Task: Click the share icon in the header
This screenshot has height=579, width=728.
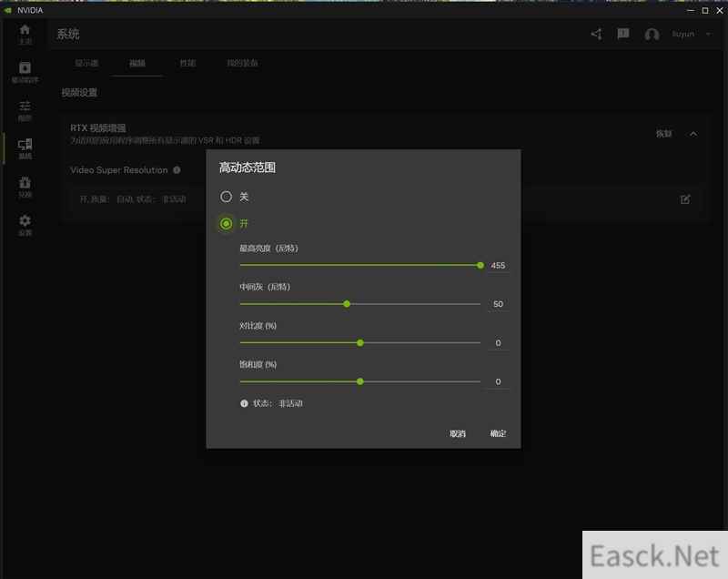Action: [597, 34]
